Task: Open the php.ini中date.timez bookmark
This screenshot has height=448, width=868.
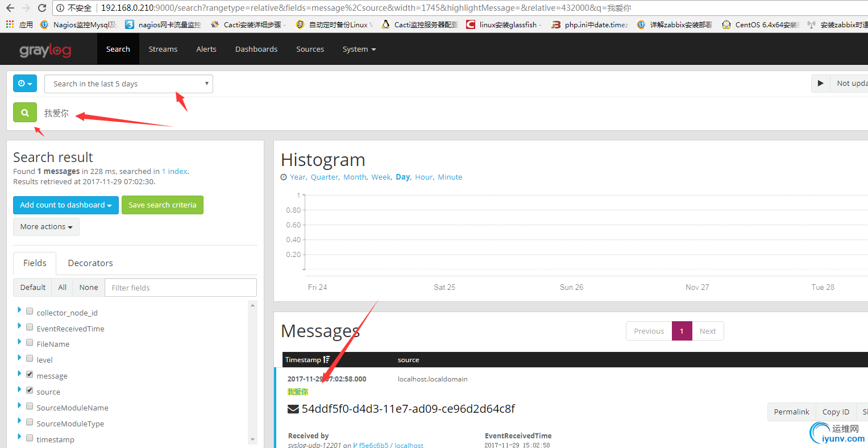Action: (x=590, y=24)
